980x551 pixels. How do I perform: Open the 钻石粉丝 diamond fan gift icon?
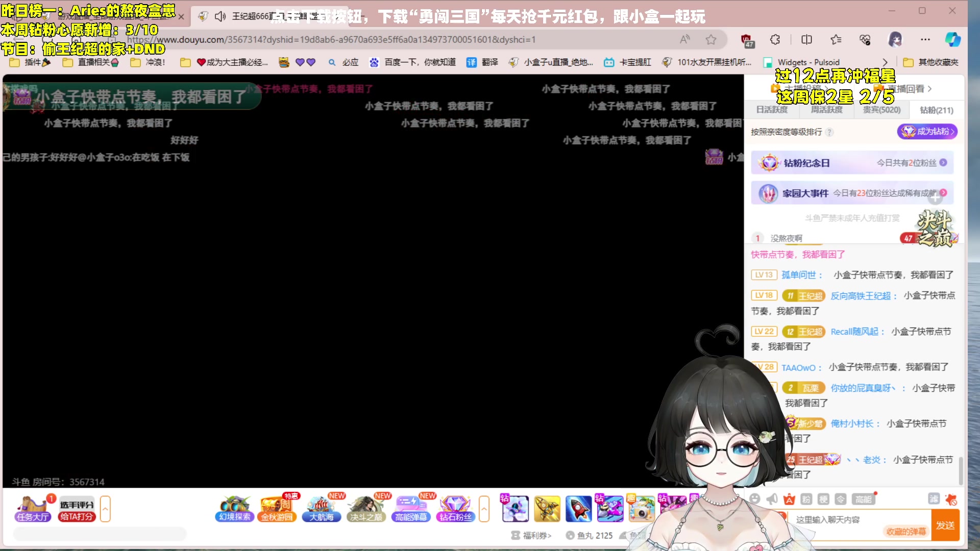(x=455, y=509)
